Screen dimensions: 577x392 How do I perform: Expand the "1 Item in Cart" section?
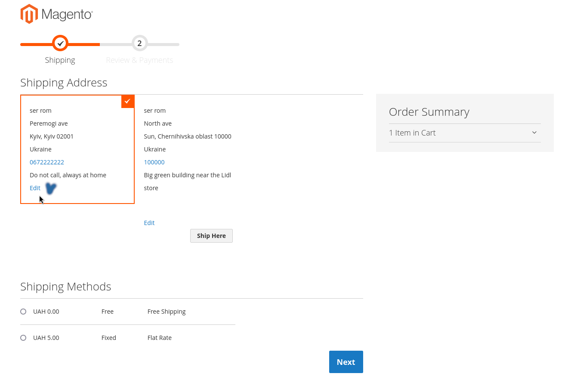(412, 133)
